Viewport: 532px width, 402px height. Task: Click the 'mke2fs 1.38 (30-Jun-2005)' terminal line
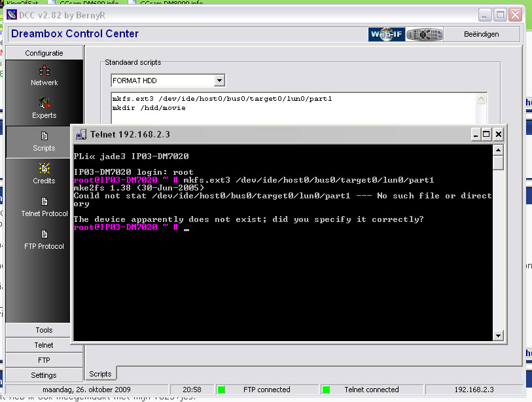pyautogui.click(x=139, y=188)
